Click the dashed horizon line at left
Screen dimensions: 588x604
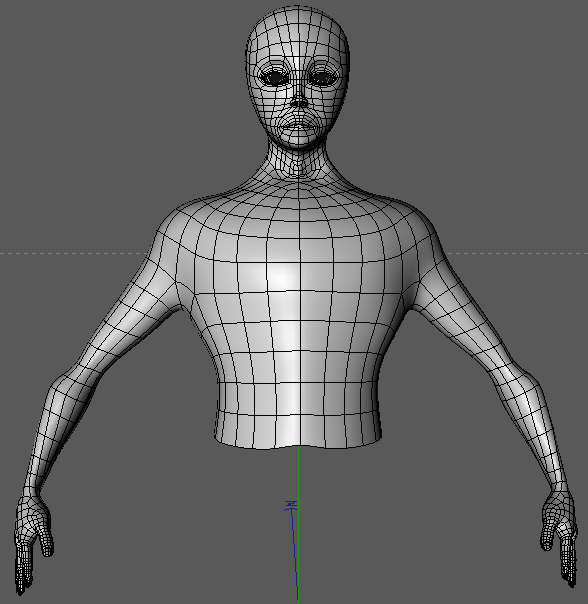click(73, 253)
